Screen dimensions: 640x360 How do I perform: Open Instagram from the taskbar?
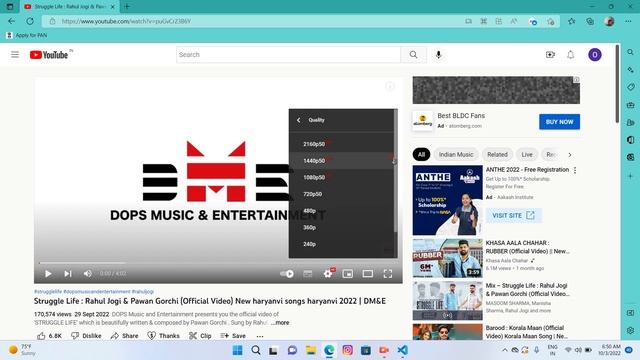347,350
